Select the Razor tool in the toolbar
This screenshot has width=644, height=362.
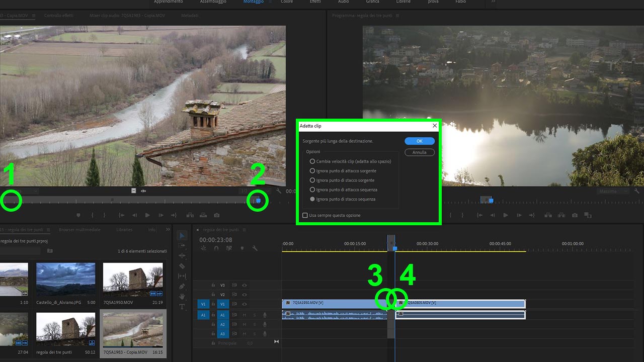pyautogui.click(x=182, y=266)
